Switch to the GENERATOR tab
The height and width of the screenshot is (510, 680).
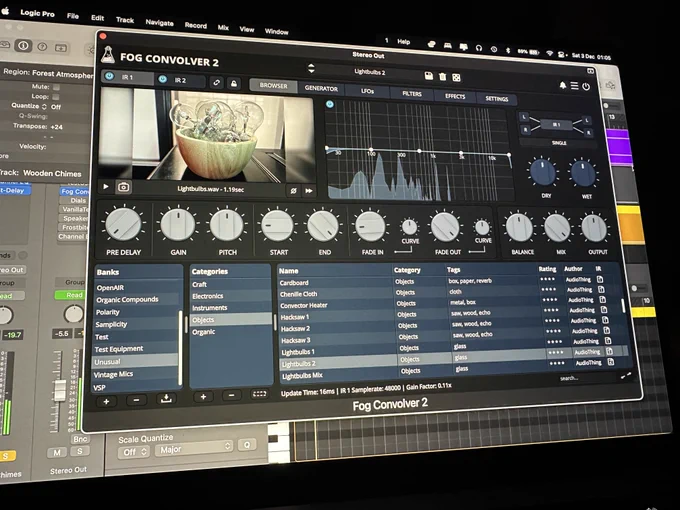321,88
